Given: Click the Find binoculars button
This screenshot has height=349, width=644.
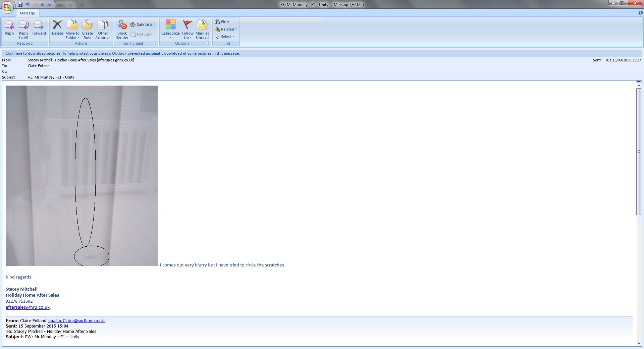Looking at the screenshot, I should click(x=222, y=22).
